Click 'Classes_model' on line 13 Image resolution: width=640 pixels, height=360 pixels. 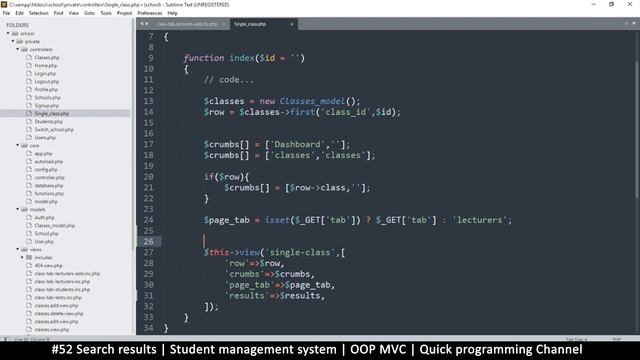coord(312,101)
